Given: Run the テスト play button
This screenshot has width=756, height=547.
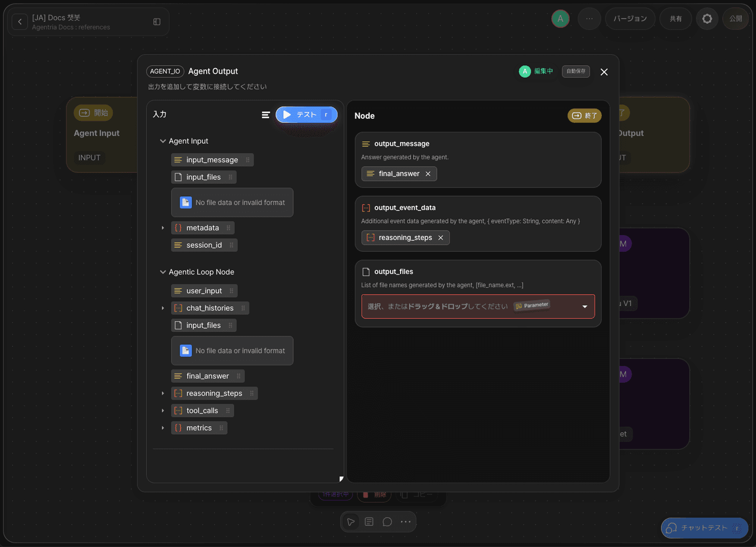Looking at the screenshot, I should pyautogui.click(x=306, y=115).
